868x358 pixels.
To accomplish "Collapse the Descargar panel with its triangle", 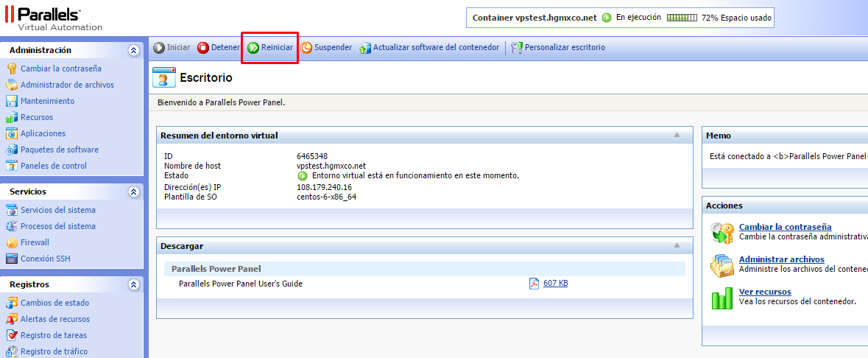I will 677,245.
